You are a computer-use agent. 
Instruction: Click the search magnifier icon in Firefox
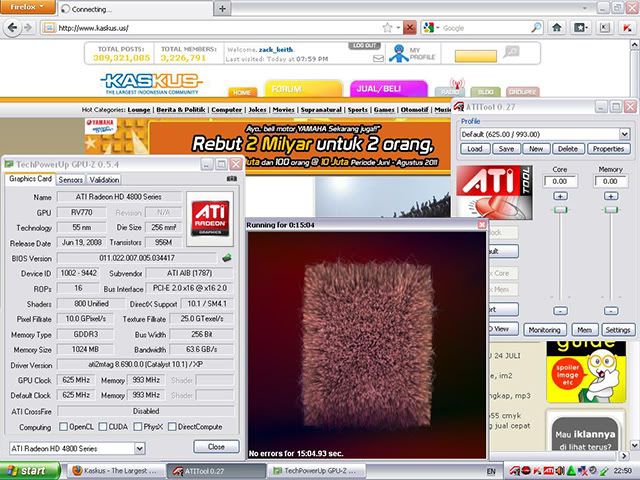(536, 28)
